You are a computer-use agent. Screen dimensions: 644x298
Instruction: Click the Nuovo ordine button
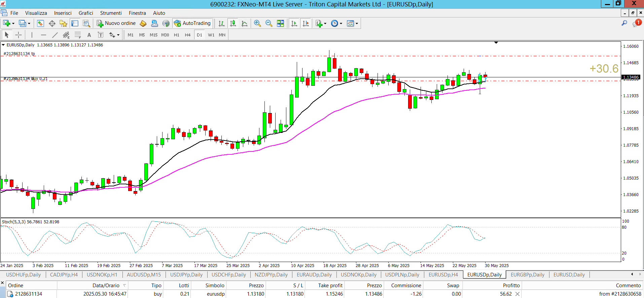click(116, 23)
